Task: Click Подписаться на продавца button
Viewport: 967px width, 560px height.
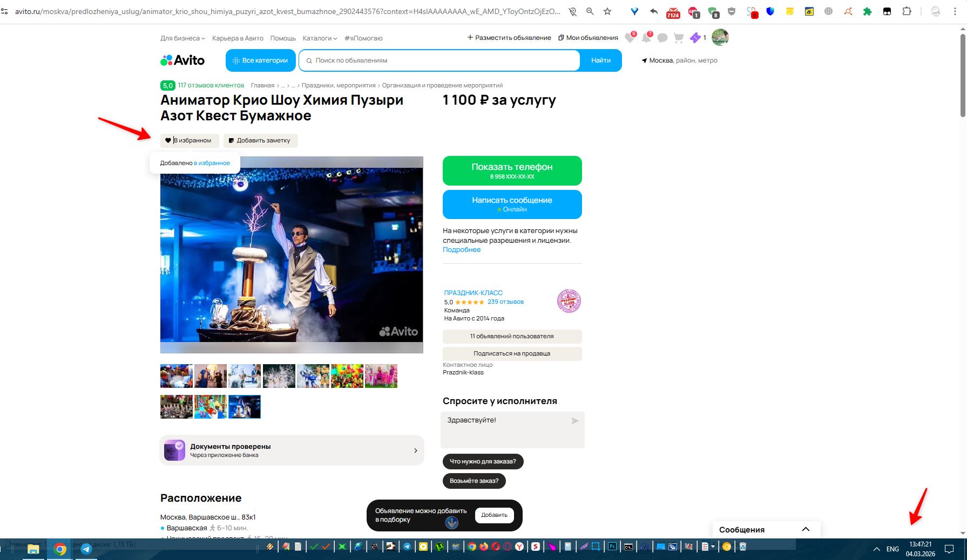Action: coord(512,353)
